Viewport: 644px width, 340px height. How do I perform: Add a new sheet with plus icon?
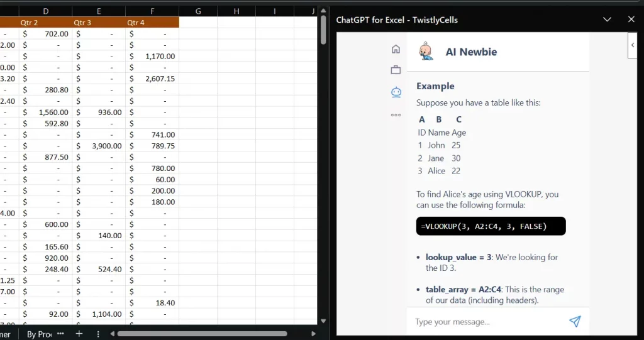coord(79,334)
